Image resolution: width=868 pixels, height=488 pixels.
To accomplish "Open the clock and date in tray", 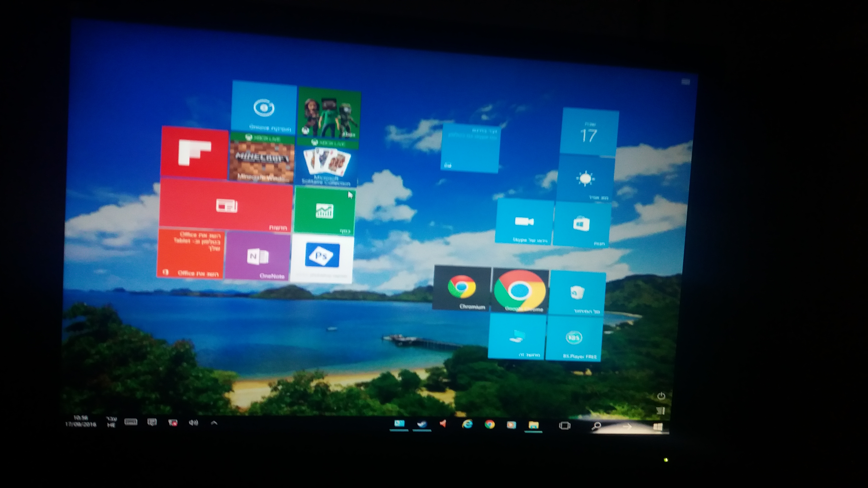I will tap(81, 421).
